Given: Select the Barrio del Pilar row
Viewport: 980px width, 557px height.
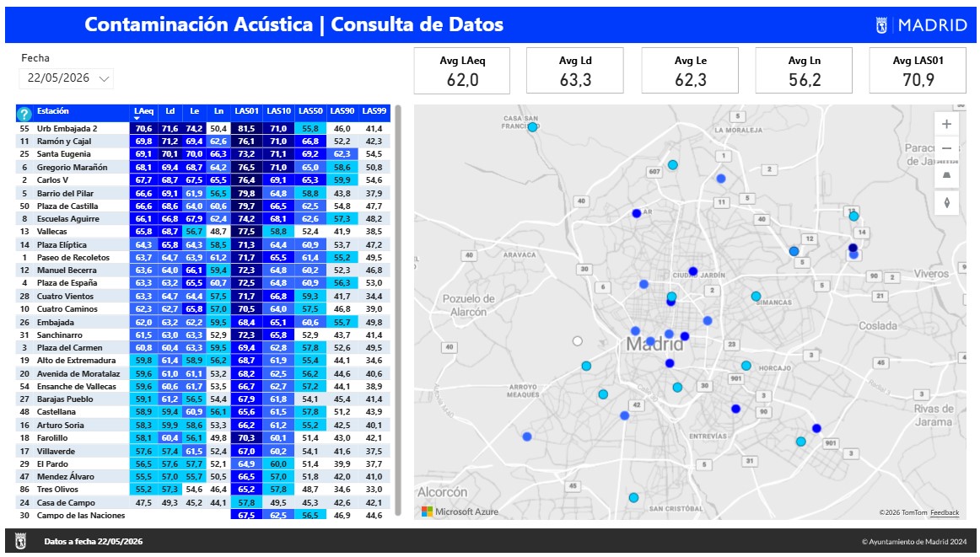Looking at the screenshot, I should (203, 193).
